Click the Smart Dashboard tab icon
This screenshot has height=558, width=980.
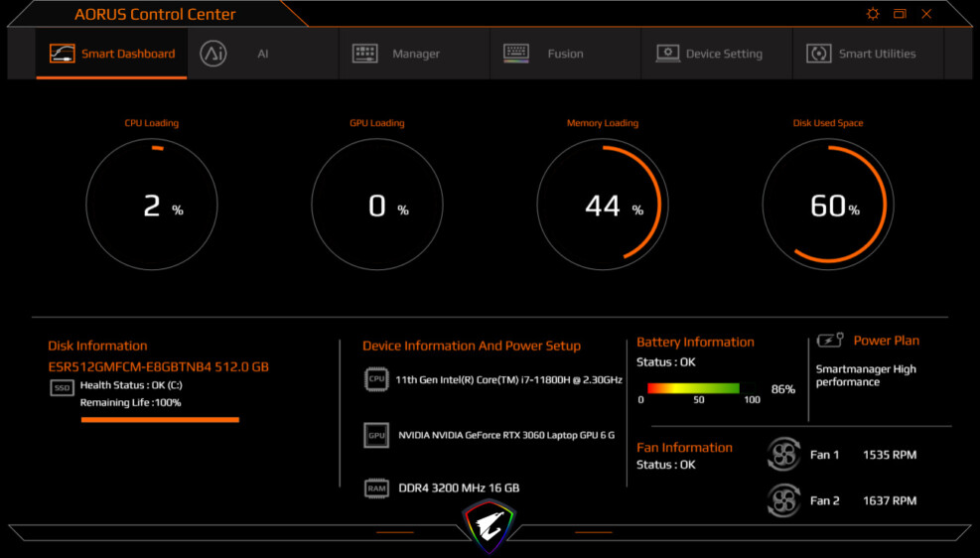click(62, 53)
